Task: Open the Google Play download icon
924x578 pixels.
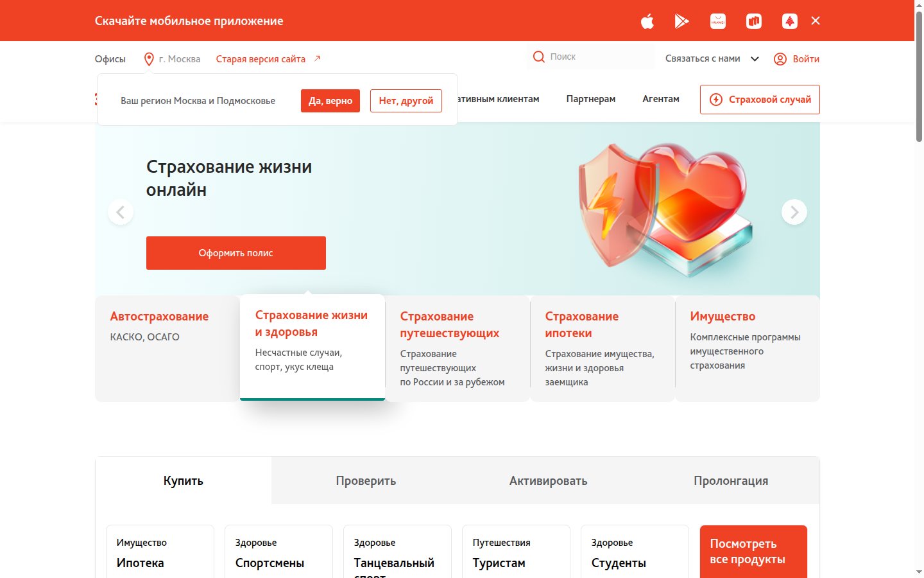Action: pyautogui.click(x=681, y=21)
